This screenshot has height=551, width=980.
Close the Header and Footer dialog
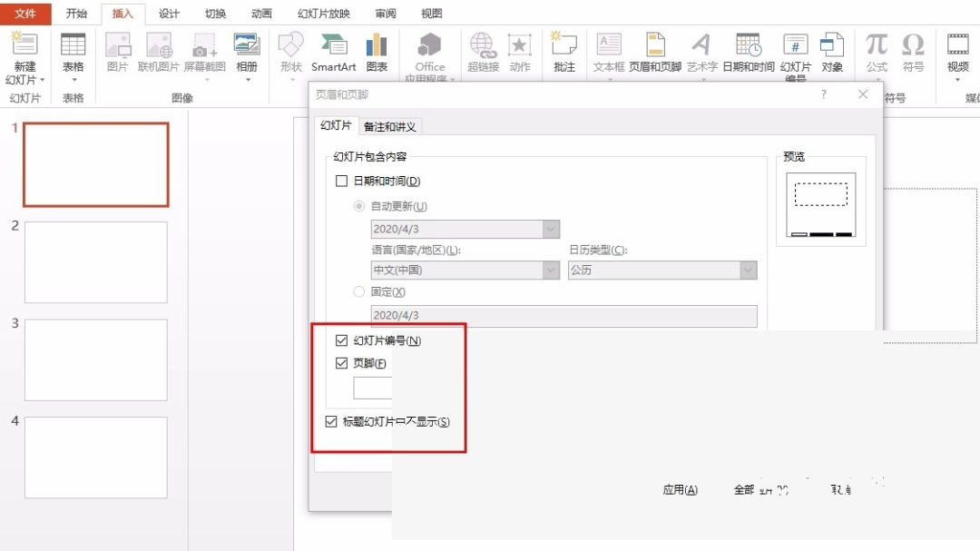[x=863, y=94]
